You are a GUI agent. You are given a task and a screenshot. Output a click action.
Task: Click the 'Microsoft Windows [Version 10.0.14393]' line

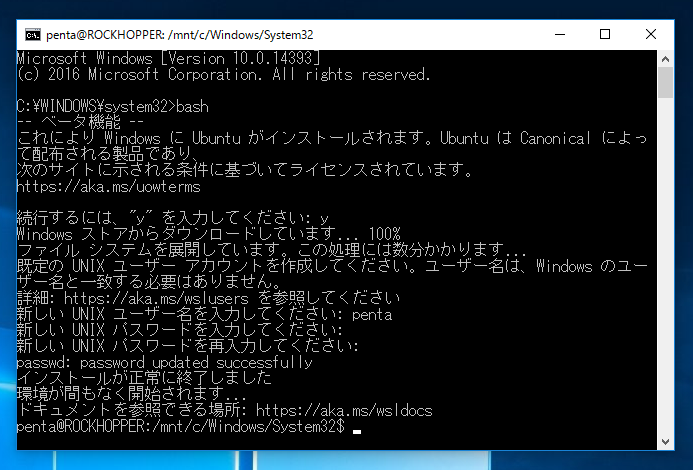tap(168, 58)
